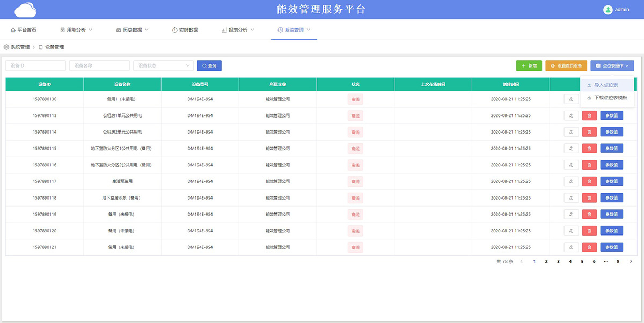Click 设备管理 in the breadcrumb
Image resolution: width=644 pixels, height=323 pixels.
tap(54, 47)
